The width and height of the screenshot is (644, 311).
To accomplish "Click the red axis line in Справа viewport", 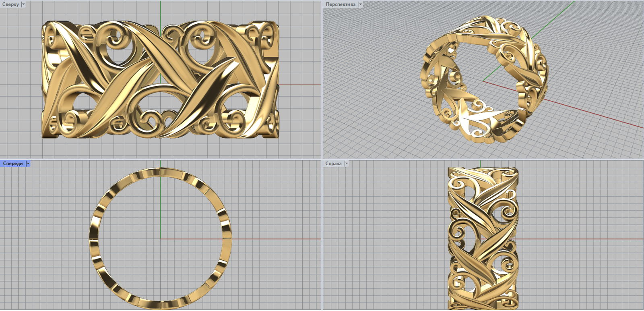I will pos(580,239).
